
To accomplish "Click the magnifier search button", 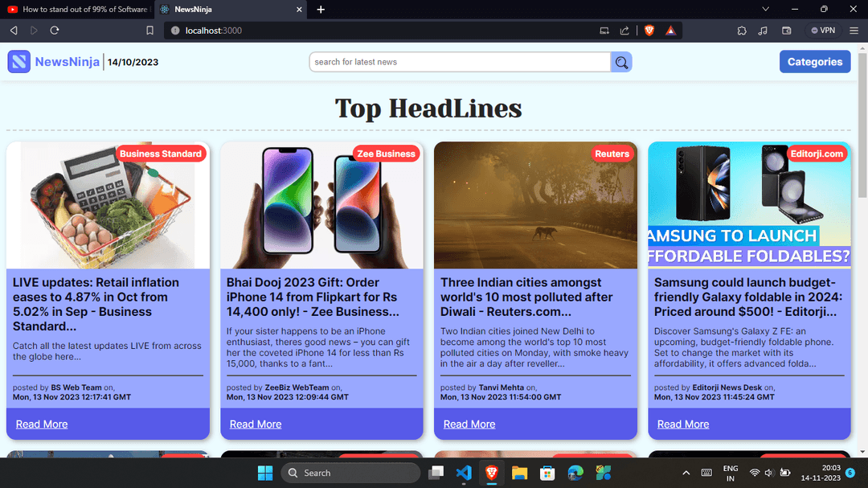I will coord(621,62).
